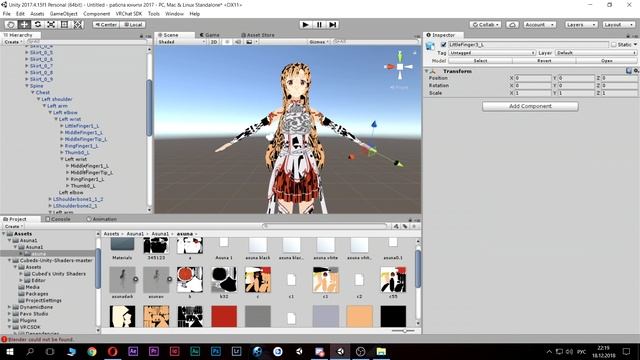Switch to the Animation tab

(102, 219)
